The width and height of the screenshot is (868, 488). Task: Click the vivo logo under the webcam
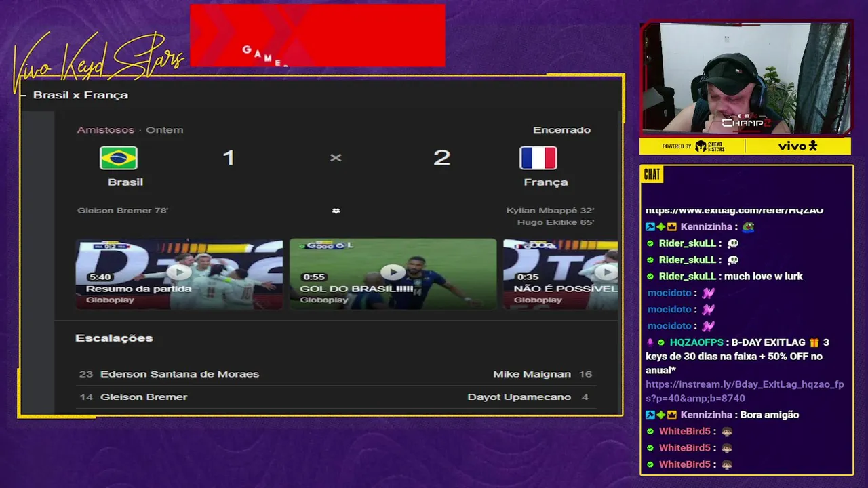coord(797,146)
